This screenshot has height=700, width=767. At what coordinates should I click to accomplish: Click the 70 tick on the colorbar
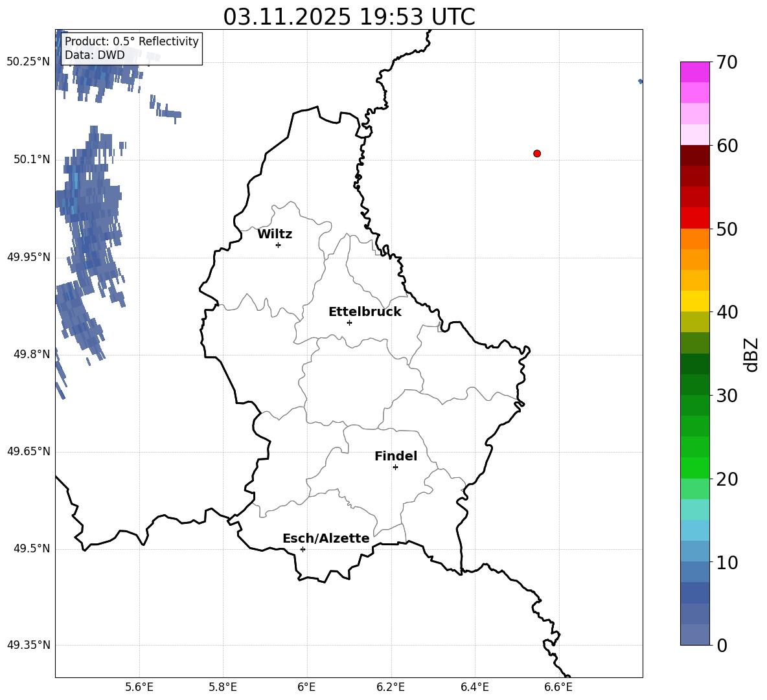(726, 62)
